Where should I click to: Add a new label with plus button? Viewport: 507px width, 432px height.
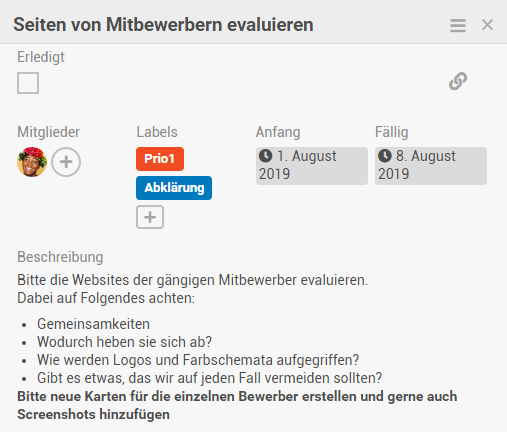tap(150, 217)
